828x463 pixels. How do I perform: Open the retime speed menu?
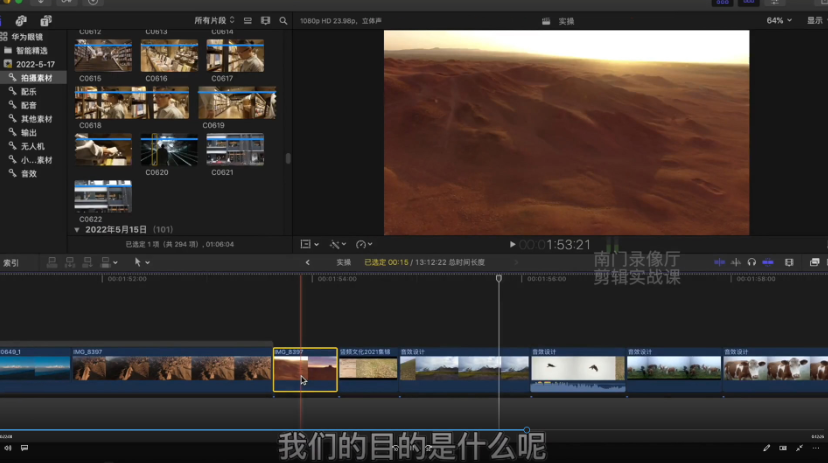(x=364, y=244)
